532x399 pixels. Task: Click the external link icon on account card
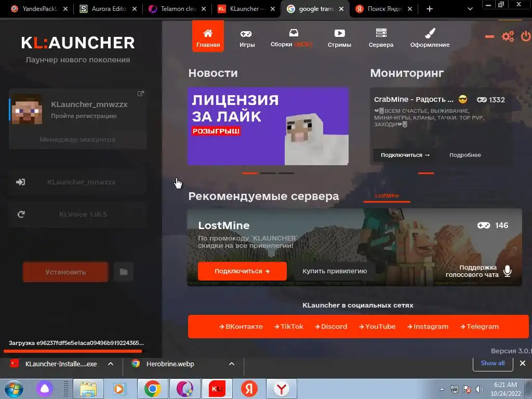point(140,94)
